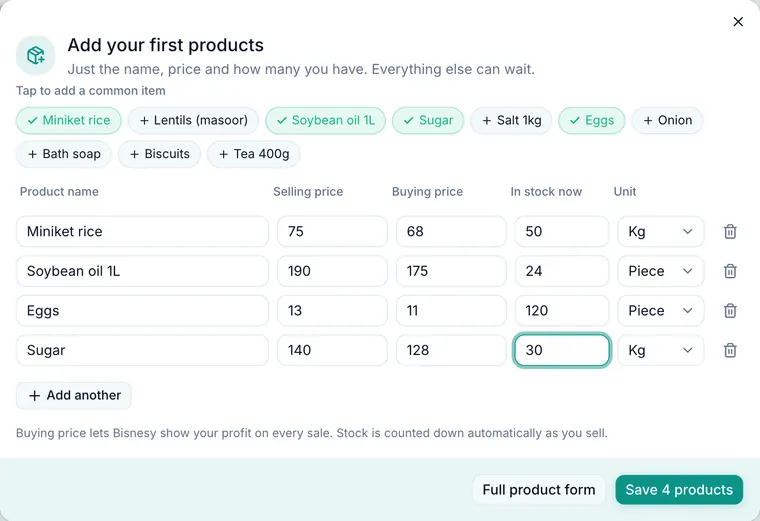Delete the Miniket rice row
The height and width of the screenshot is (521, 760).
point(730,232)
